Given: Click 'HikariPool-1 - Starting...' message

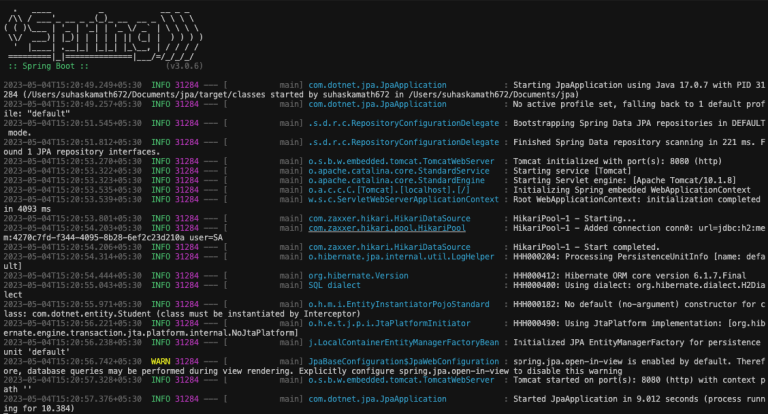Looking at the screenshot, I should tap(575, 219).
